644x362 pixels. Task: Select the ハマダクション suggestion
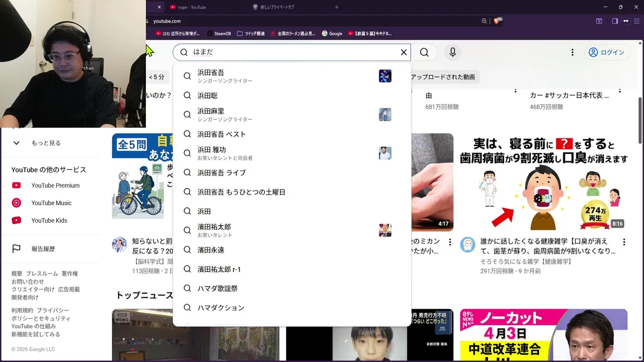click(x=292, y=308)
